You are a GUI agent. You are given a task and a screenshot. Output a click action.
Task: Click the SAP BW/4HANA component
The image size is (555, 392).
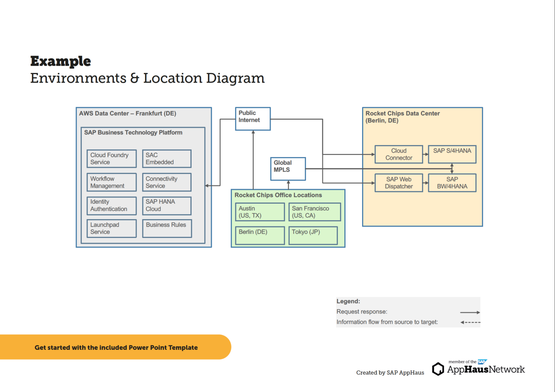pos(452,183)
